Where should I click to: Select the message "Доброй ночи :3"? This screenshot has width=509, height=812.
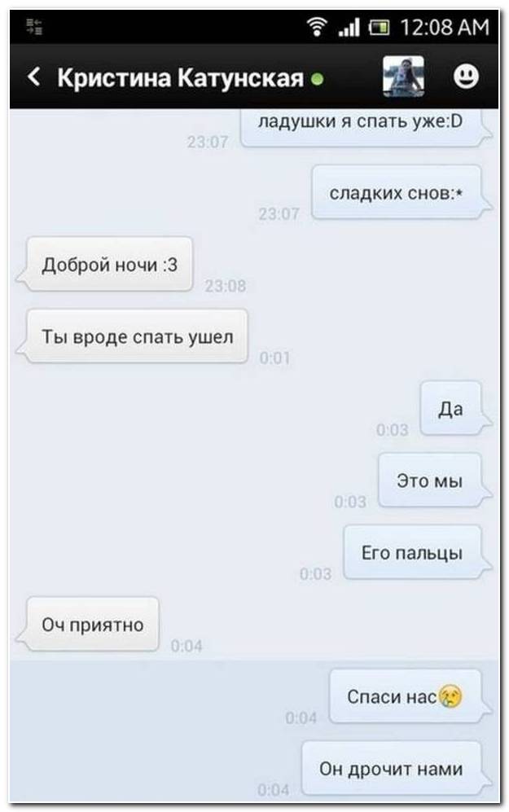pos(109,265)
